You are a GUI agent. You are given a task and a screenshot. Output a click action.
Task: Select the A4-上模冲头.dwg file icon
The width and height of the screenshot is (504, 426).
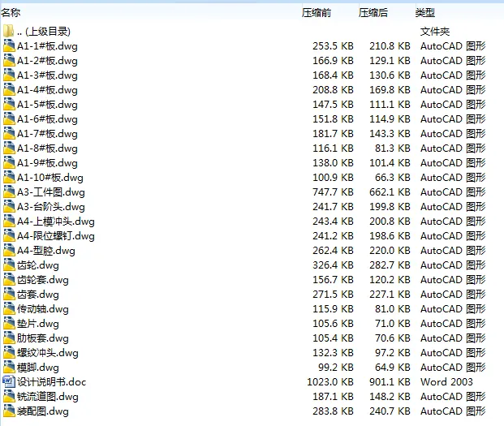tap(9, 222)
